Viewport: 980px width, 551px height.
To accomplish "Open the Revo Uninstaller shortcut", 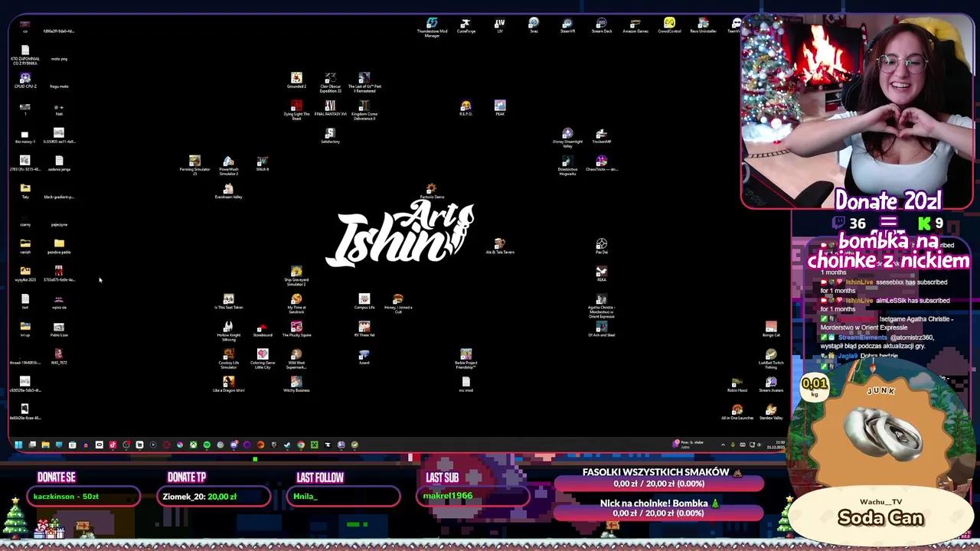I will (x=702, y=23).
